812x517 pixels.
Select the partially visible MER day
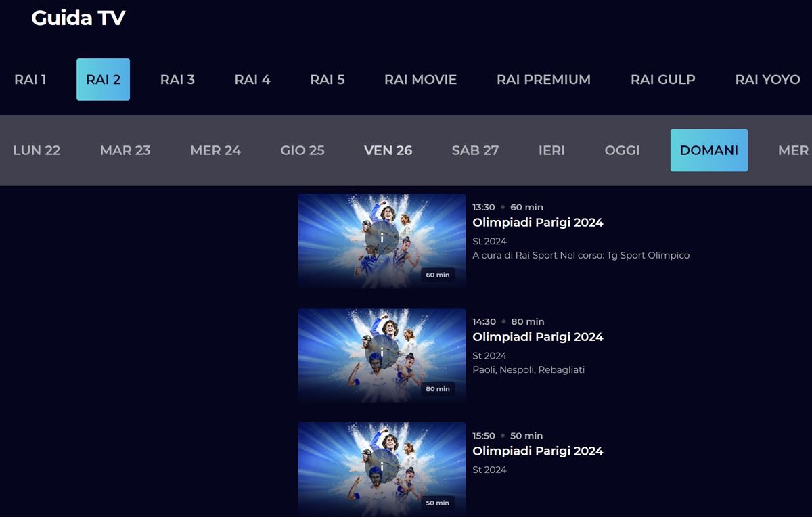pos(793,150)
